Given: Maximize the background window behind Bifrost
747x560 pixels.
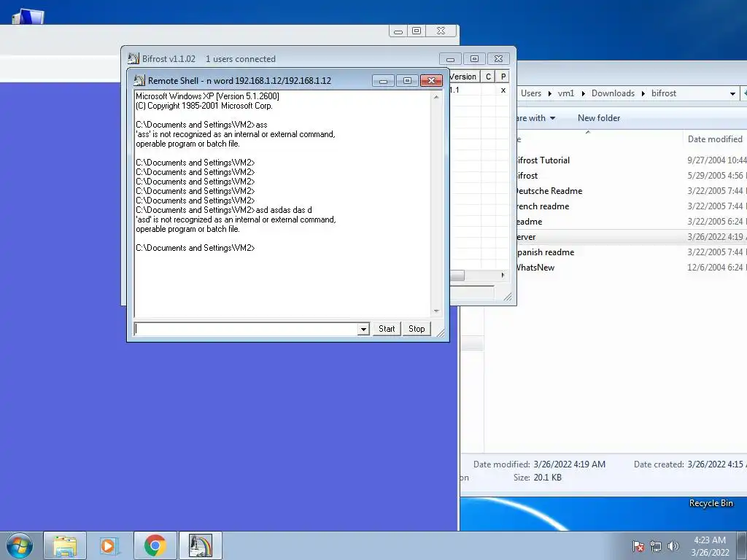Looking at the screenshot, I should pyautogui.click(x=417, y=31).
